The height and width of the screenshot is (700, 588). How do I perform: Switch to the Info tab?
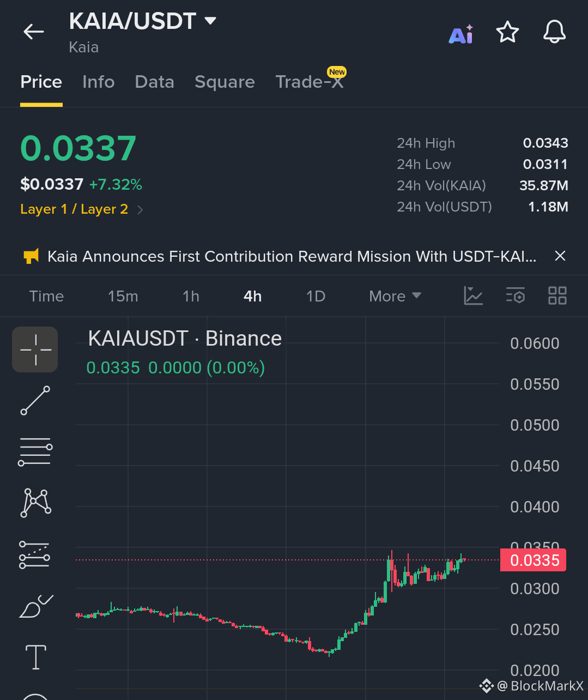point(99,82)
